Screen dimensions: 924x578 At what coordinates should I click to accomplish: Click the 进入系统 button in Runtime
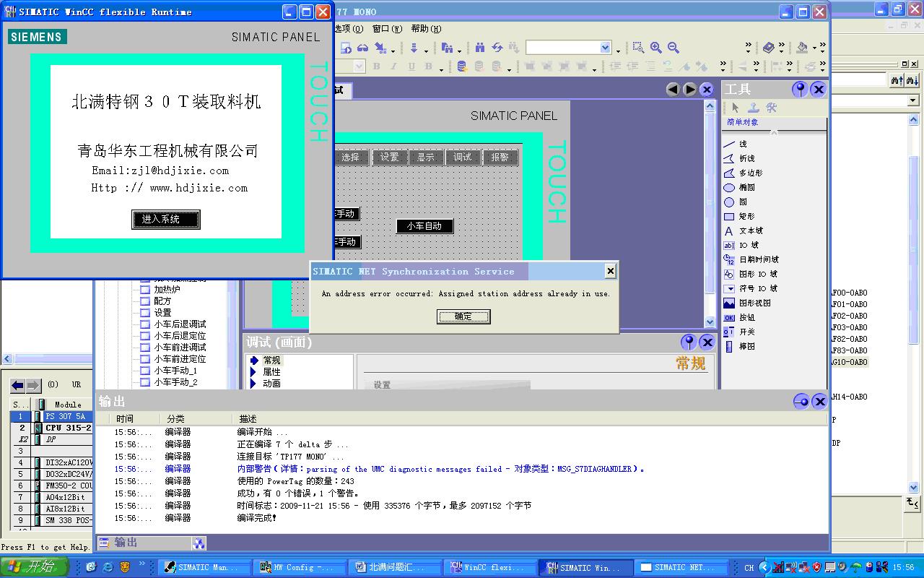tap(165, 219)
